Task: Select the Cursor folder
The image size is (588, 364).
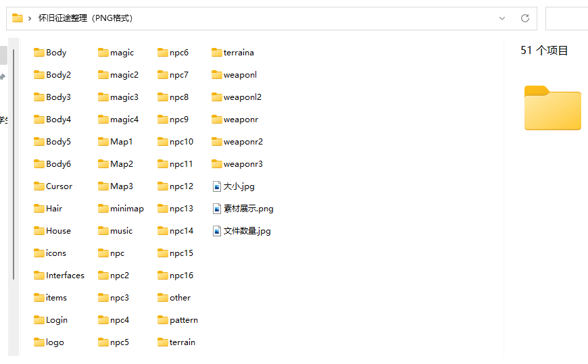Action: (59, 186)
